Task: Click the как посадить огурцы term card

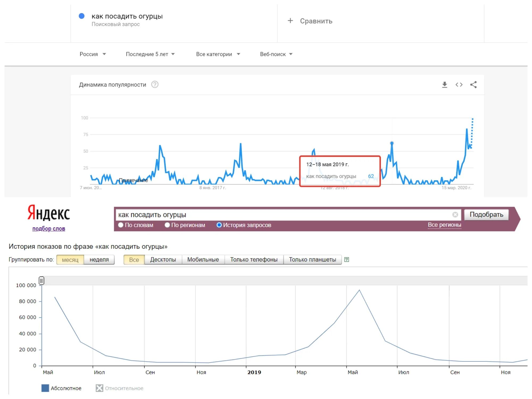Action: (174, 23)
